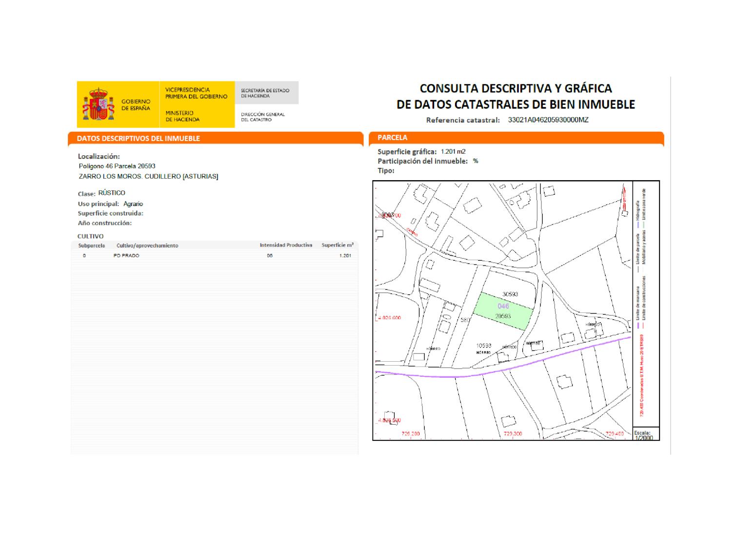Click the 729.400 coordinate label
This screenshot has height=535, width=756.
[615, 433]
